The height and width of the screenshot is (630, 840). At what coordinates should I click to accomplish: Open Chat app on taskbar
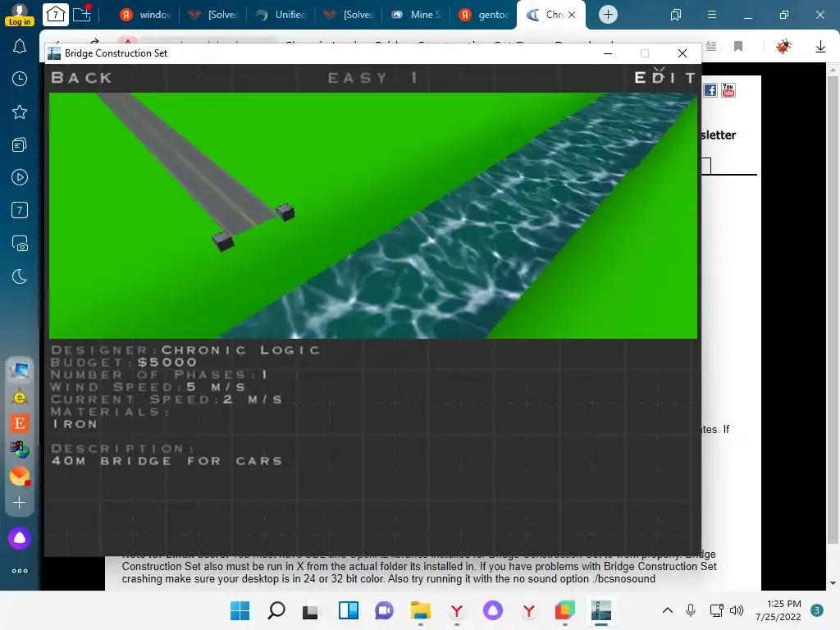pyautogui.click(x=384, y=610)
